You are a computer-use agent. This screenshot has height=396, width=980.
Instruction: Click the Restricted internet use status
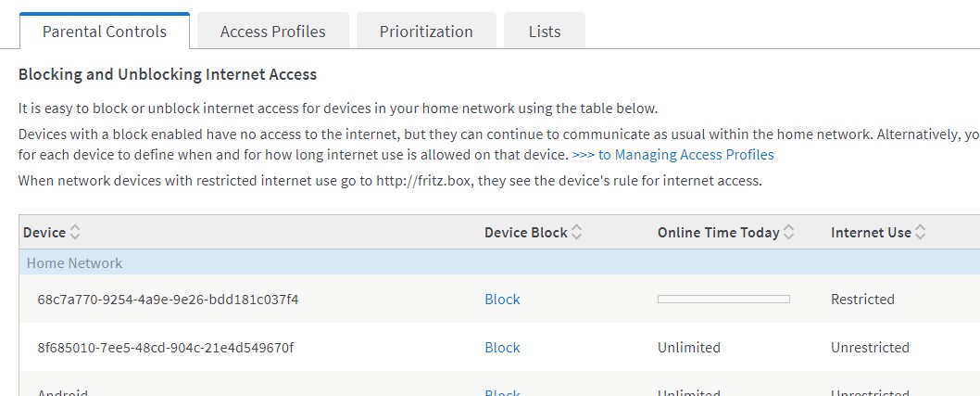(x=862, y=300)
